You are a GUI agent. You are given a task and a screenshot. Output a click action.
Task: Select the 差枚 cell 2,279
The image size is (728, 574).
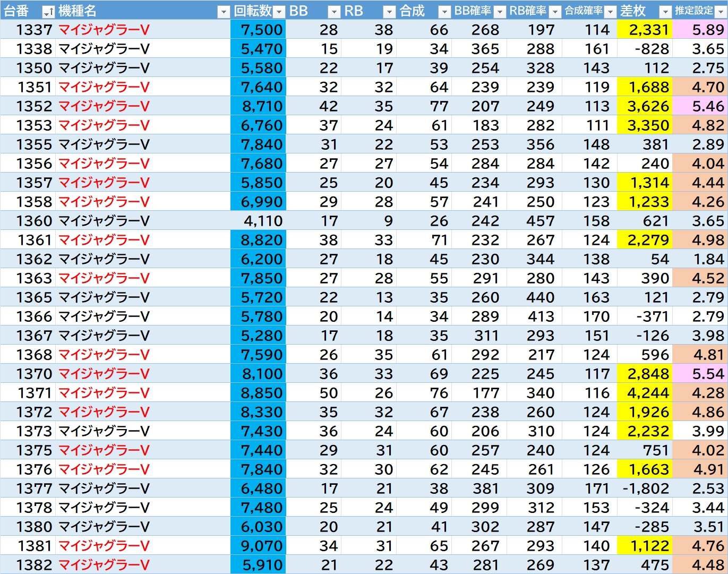645,240
